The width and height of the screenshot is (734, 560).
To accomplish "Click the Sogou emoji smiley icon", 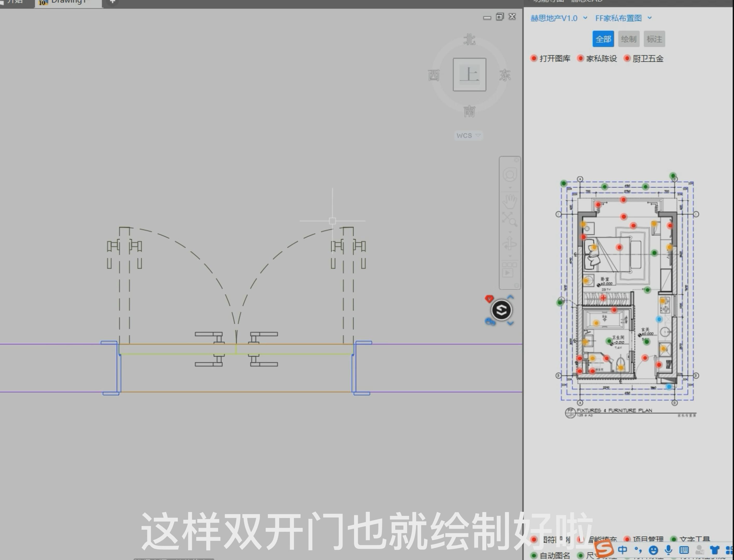I will 653,550.
